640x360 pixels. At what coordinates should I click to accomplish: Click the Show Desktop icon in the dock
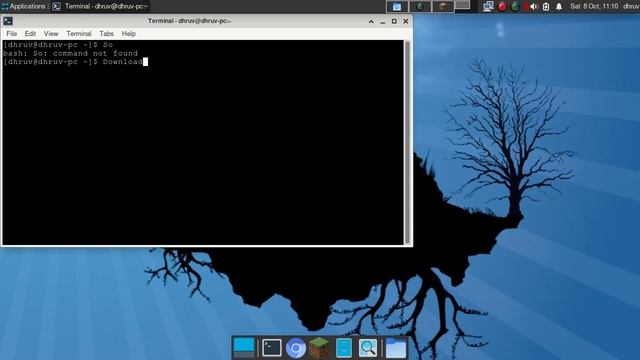(x=244, y=348)
